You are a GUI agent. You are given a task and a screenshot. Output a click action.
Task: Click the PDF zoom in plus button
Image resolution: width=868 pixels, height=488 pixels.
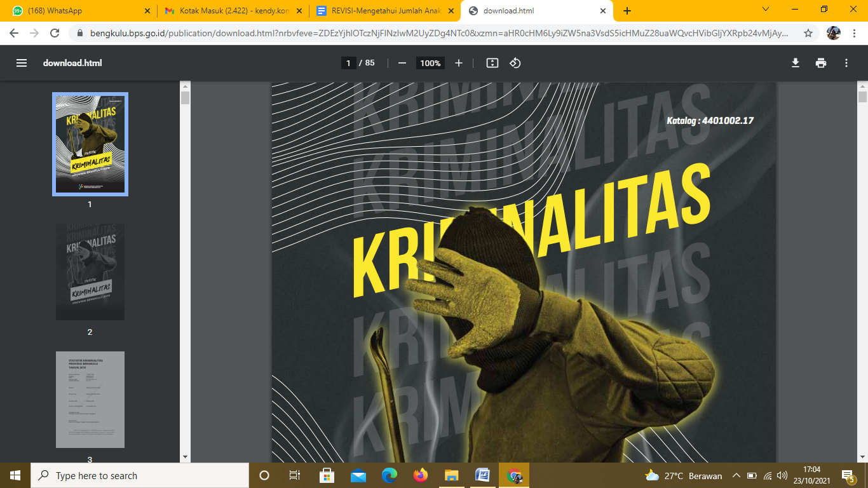pyautogui.click(x=459, y=63)
